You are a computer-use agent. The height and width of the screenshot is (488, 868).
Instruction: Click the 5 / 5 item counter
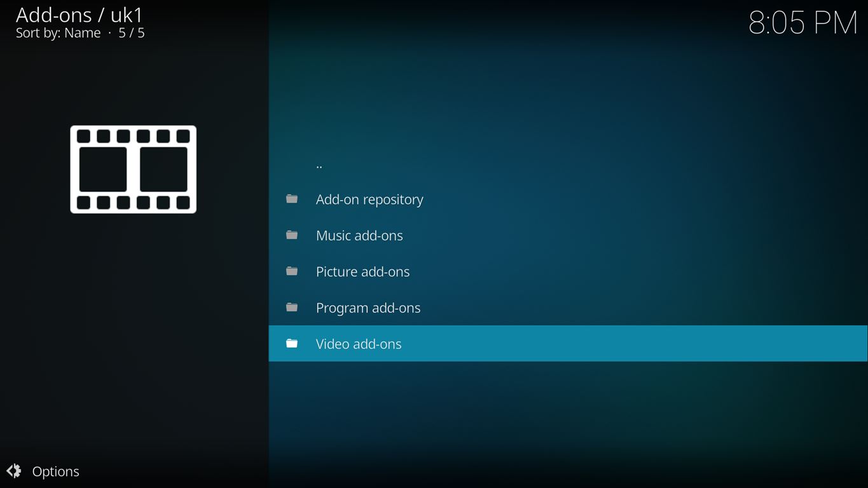[x=132, y=33]
